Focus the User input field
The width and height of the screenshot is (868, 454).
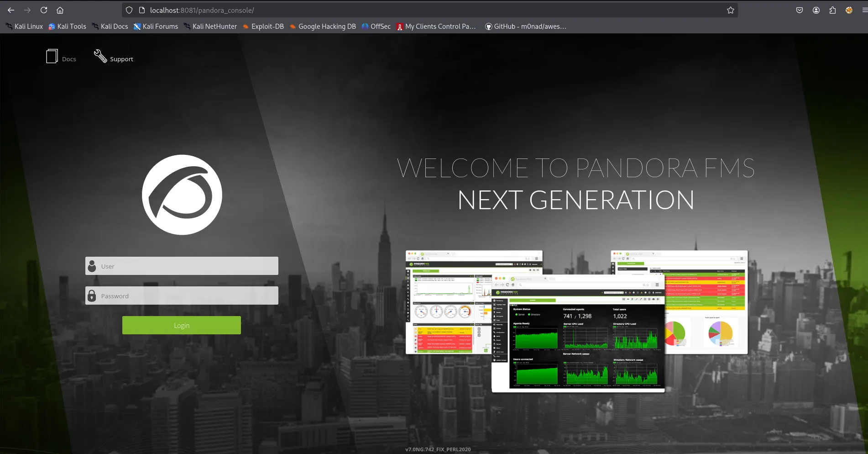(182, 266)
